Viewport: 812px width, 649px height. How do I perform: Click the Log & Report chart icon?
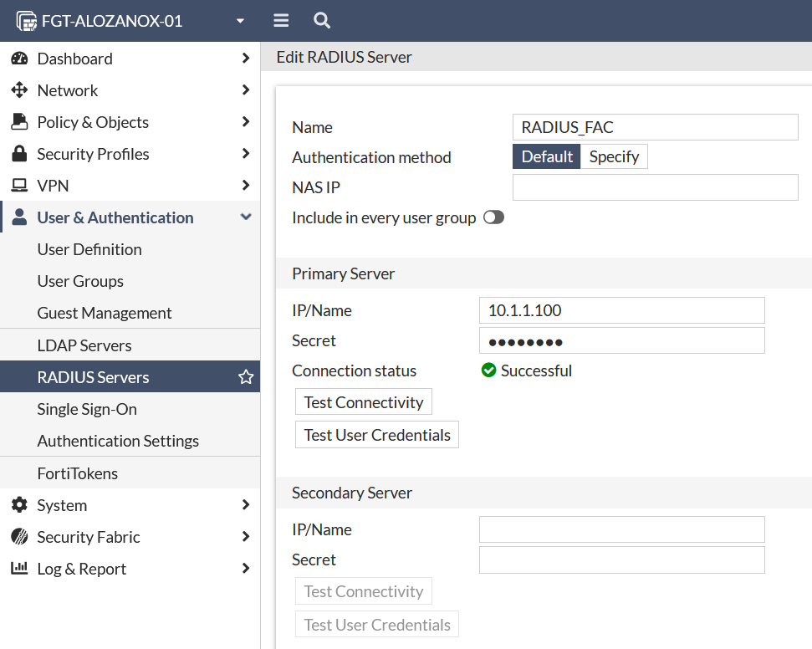[19, 569]
